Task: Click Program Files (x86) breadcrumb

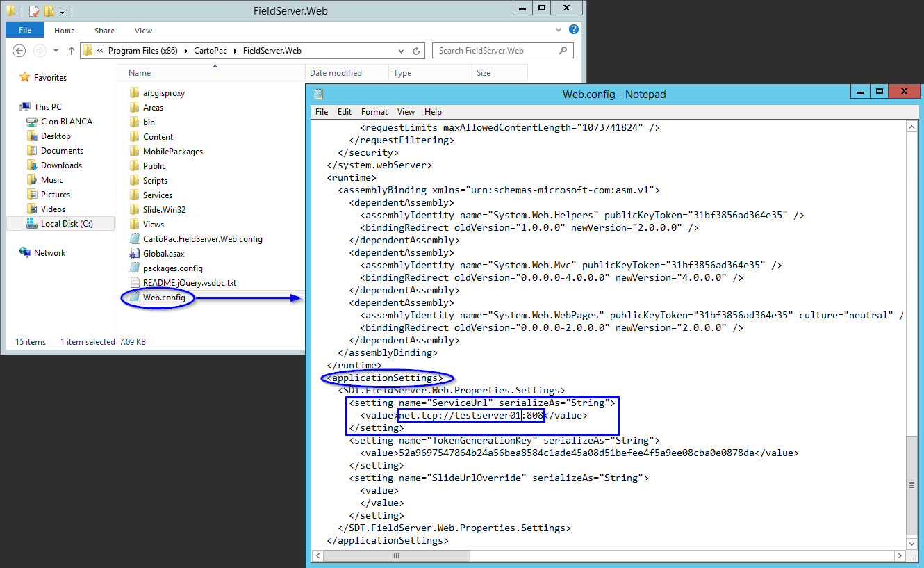Action: point(142,51)
